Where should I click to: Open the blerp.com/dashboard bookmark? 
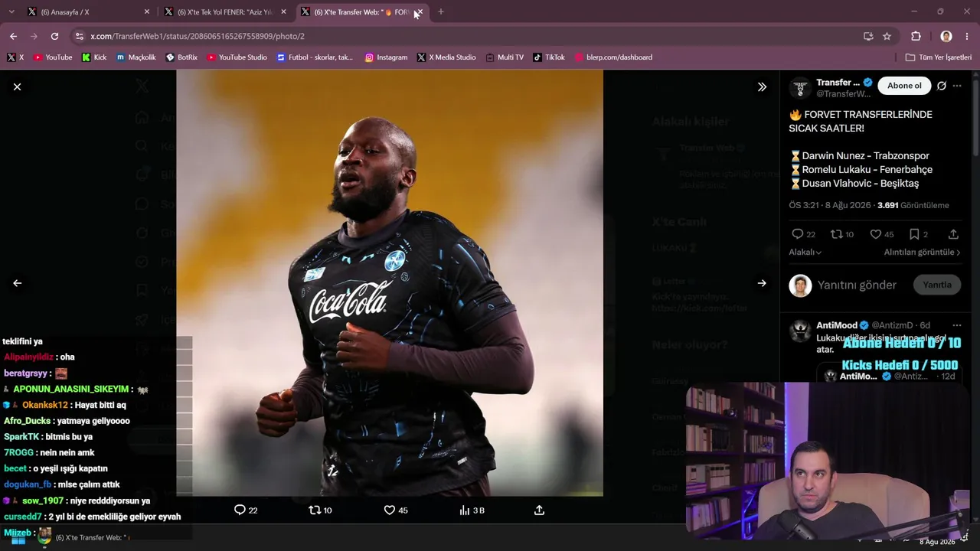tap(613, 57)
